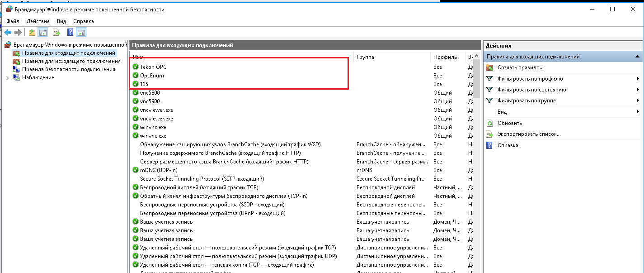The image size is (644, 273).
Task: Open Фильтровать по группе submenu
Action: (637, 101)
